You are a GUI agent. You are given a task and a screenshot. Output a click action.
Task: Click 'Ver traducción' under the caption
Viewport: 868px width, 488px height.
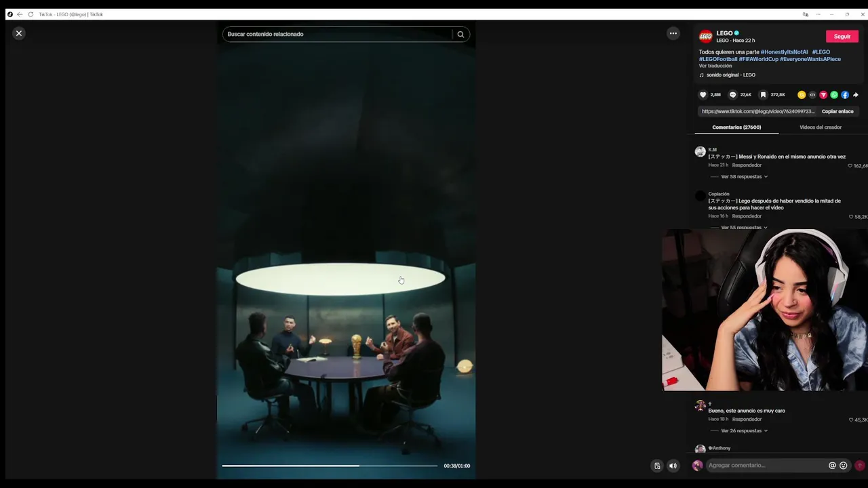click(715, 66)
